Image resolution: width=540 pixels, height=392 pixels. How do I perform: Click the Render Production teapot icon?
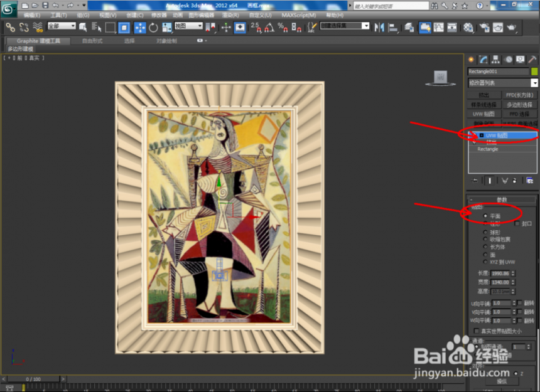pyautogui.click(x=511, y=28)
